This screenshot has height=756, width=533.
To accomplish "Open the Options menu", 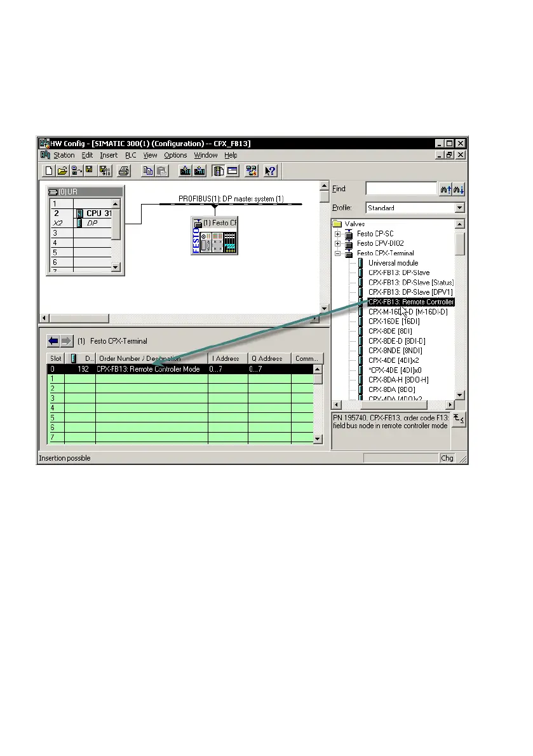I will point(175,155).
